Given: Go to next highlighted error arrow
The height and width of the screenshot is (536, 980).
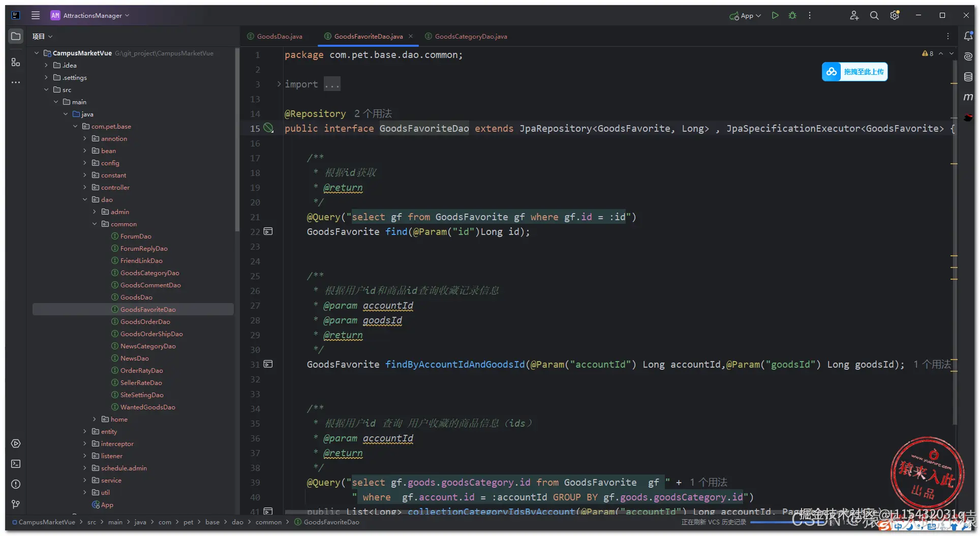Looking at the screenshot, I should [952, 53].
